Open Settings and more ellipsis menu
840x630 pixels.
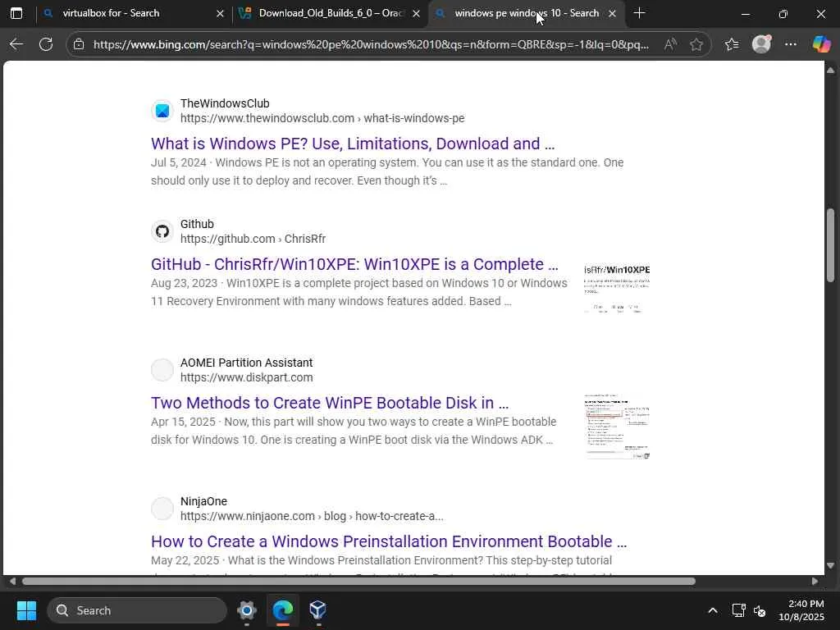791,44
